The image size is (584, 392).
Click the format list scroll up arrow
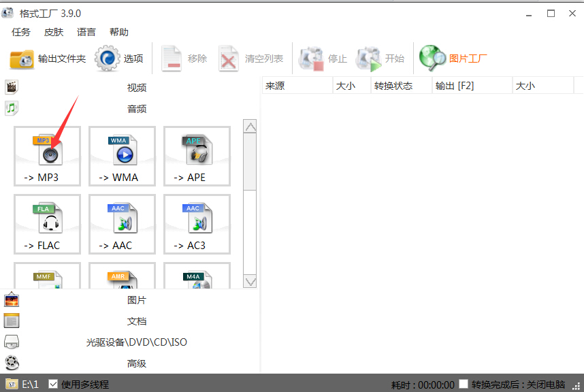[x=250, y=126]
